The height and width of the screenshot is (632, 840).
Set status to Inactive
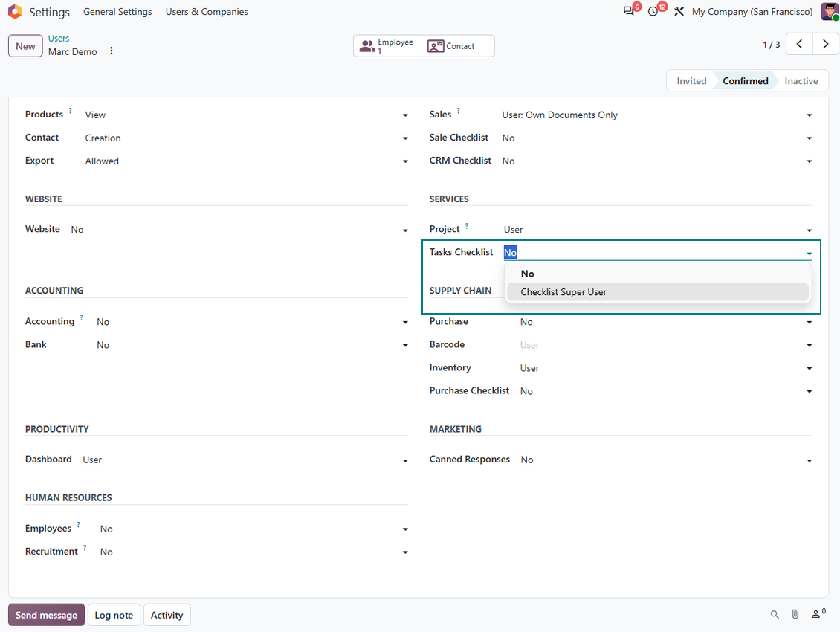click(801, 81)
